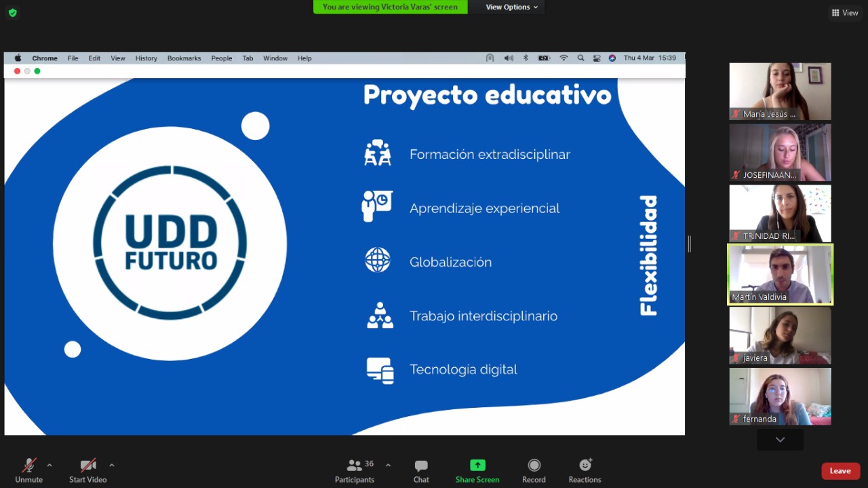Expand video options caret beside Start Video
The image size is (868, 488).
(112, 466)
